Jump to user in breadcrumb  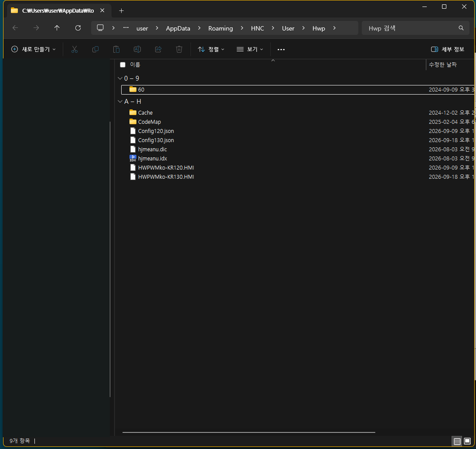point(142,28)
